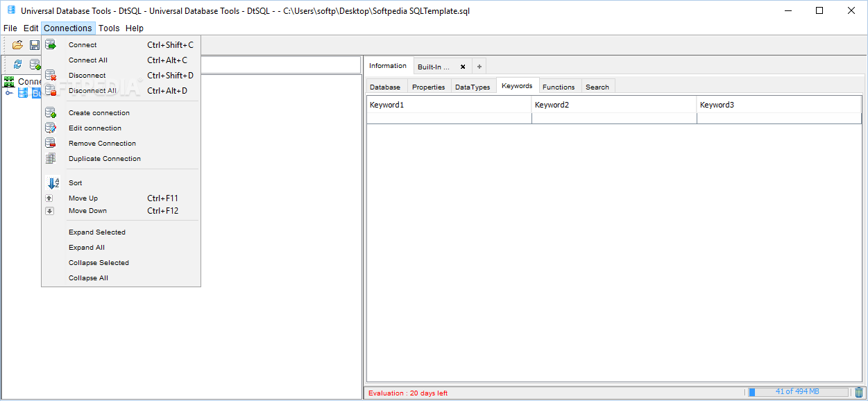Choose Move Down menu entry
Screen dimensions: 868x401
tap(121, 211)
